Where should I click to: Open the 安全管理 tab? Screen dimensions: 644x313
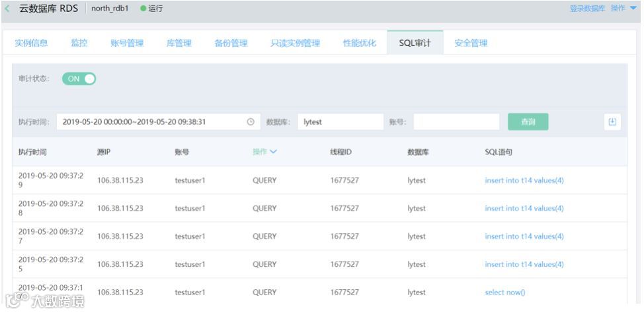pos(471,43)
